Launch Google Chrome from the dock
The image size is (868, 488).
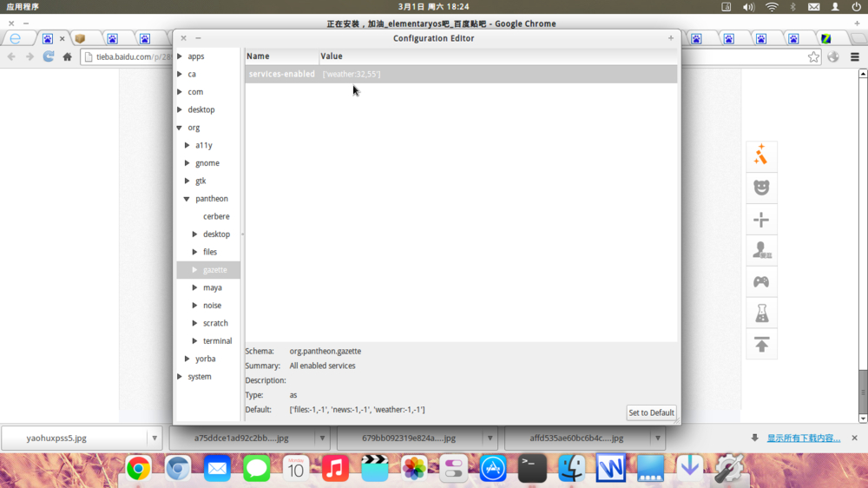(138, 469)
